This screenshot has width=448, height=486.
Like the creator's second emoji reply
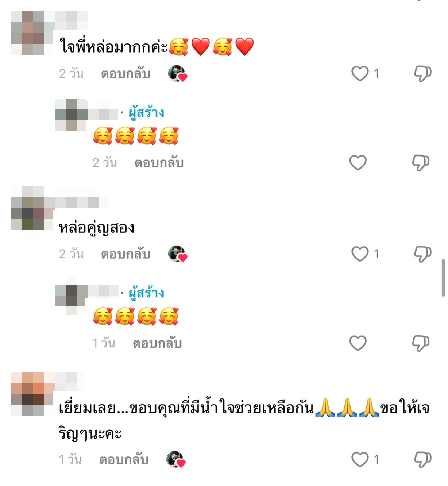click(x=358, y=343)
